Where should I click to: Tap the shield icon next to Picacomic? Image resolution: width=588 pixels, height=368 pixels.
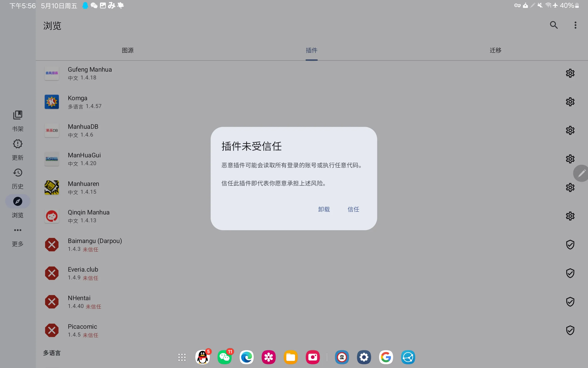coord(570,330)
